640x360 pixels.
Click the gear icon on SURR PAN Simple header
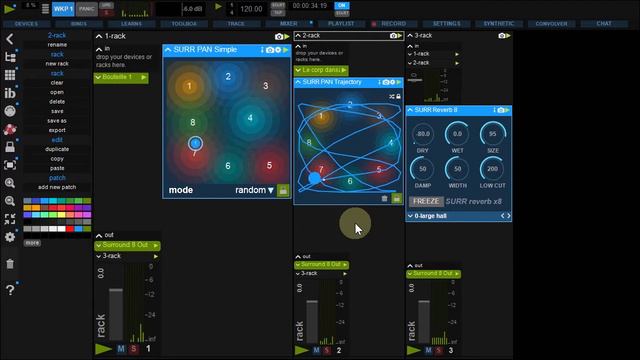coord(278,50)
